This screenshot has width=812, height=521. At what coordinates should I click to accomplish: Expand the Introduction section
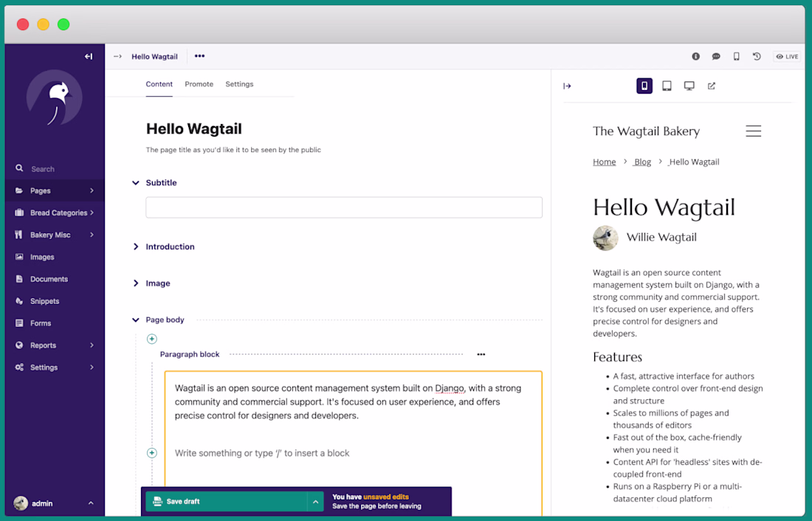click(136, 246)
